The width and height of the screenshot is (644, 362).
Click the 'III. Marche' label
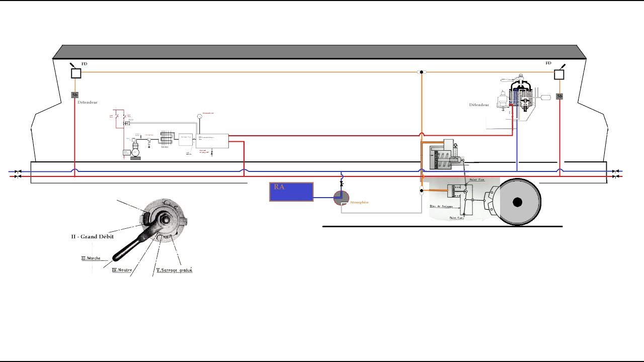91,258
